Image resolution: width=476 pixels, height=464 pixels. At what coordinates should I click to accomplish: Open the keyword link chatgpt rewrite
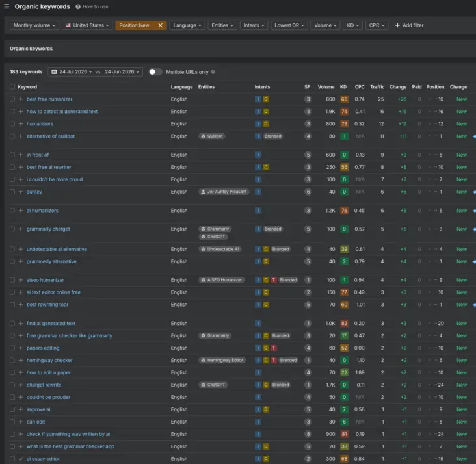44,385
